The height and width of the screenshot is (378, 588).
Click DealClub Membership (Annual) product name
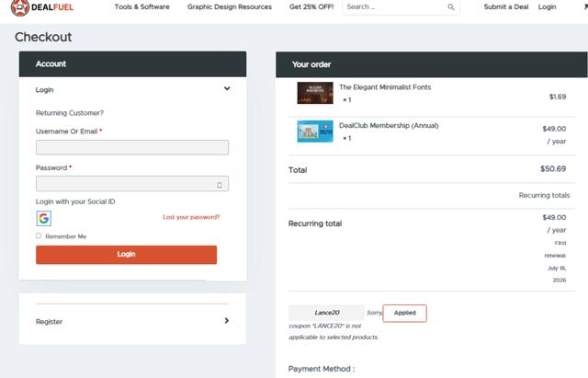click(389, 125)
